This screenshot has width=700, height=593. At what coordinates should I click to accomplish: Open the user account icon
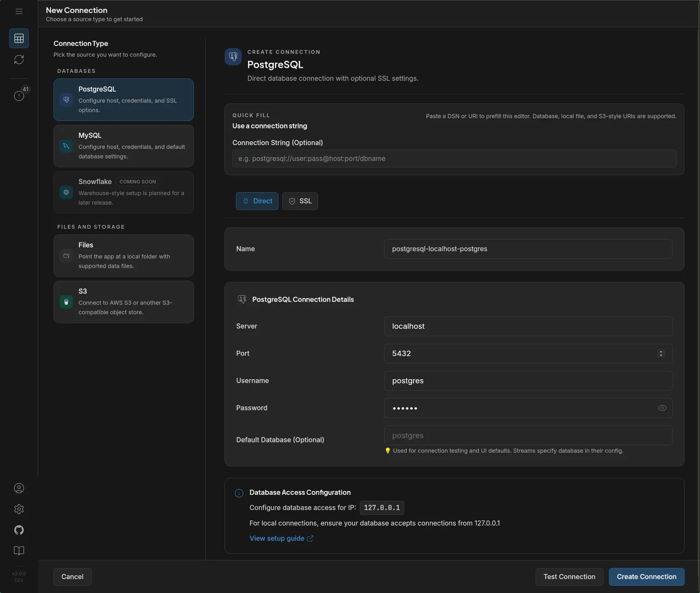[19, 488]
